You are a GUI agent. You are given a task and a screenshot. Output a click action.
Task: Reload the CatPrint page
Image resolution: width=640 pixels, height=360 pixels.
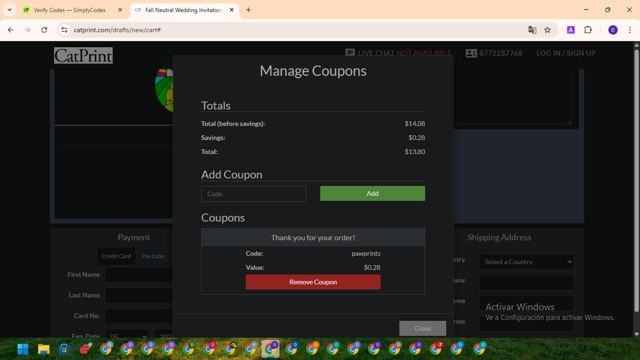click(44, 30)
